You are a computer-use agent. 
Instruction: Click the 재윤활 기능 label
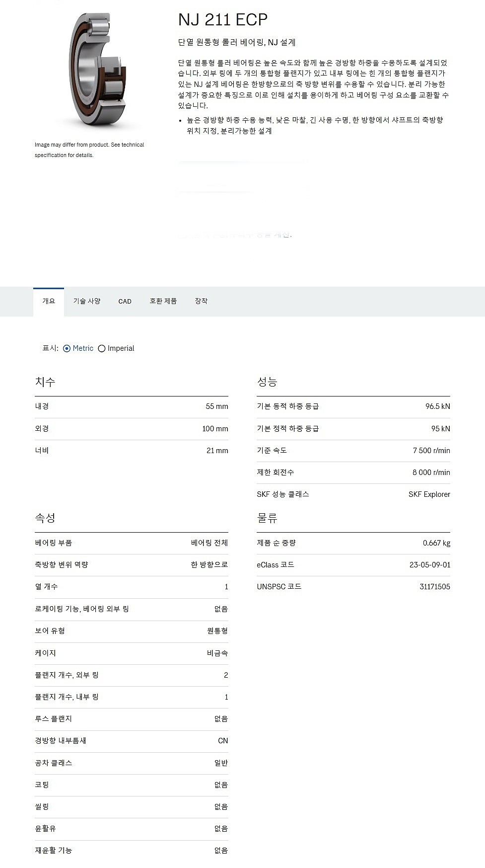pos(54,851)
